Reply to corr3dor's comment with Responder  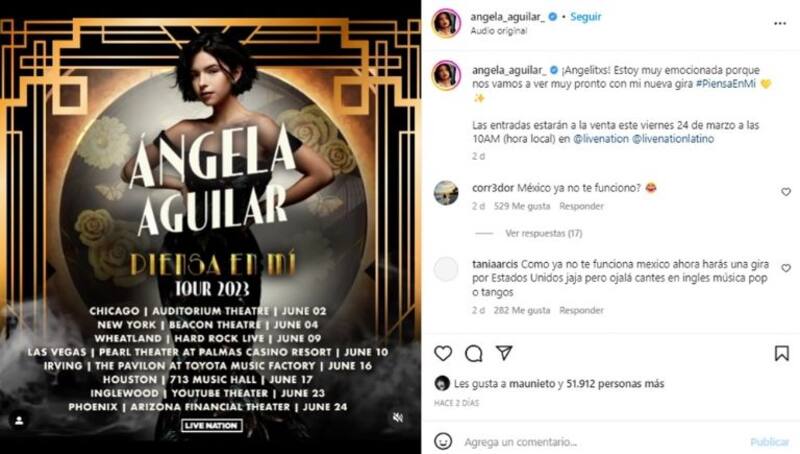[581, 206]
